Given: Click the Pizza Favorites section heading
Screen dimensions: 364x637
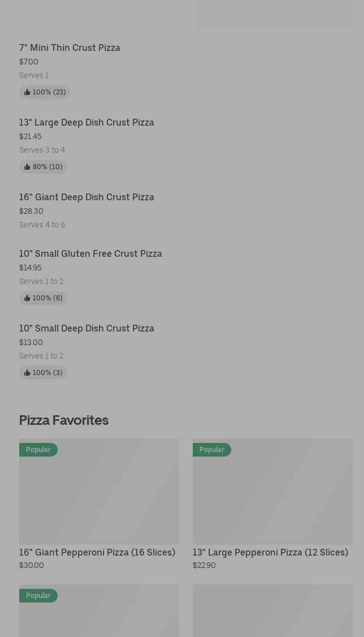Looking at the screenshot, I should click(x=64, y=420).
